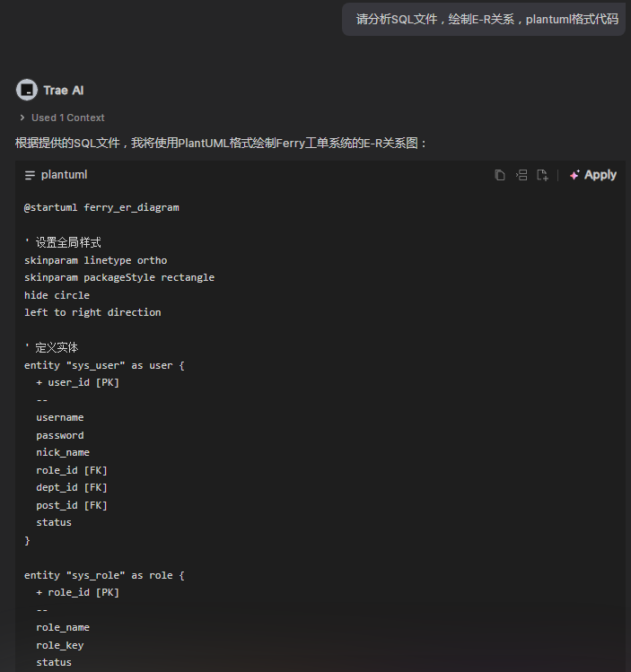
Task: Add code to new file icon
Action: coord(543,175)
